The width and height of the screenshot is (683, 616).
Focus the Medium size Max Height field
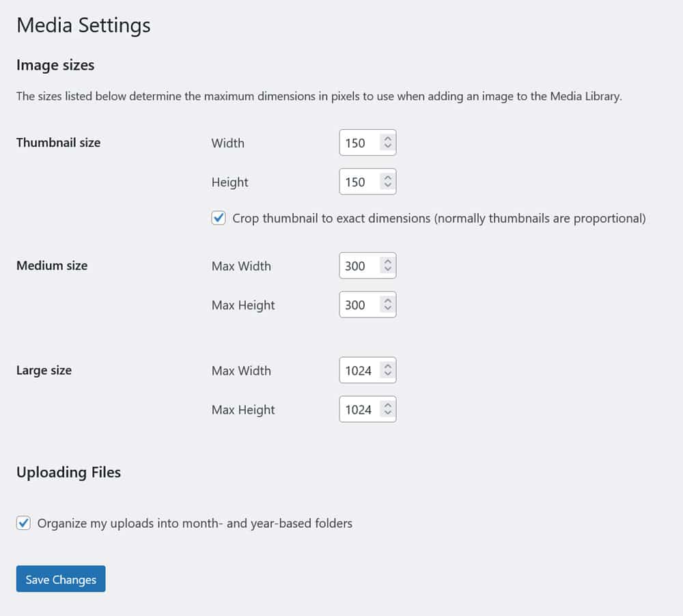(359, 305)
